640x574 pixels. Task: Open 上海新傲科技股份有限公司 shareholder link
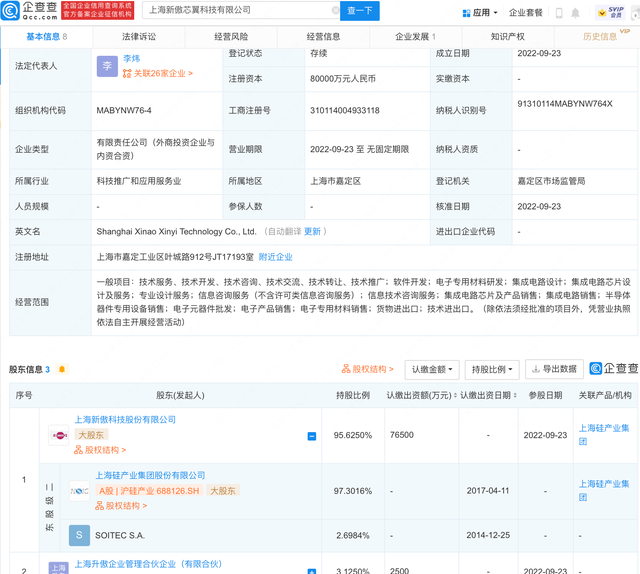[125, 420]
